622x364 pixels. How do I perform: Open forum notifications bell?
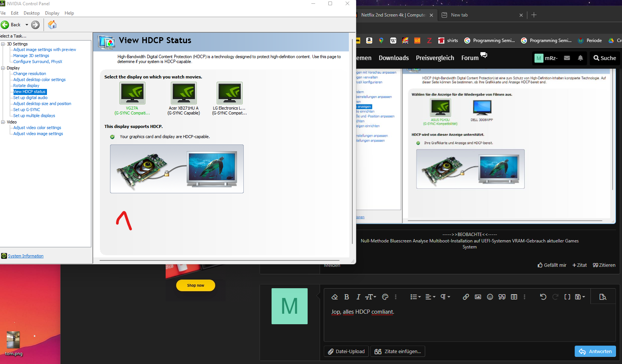(580, 58)
